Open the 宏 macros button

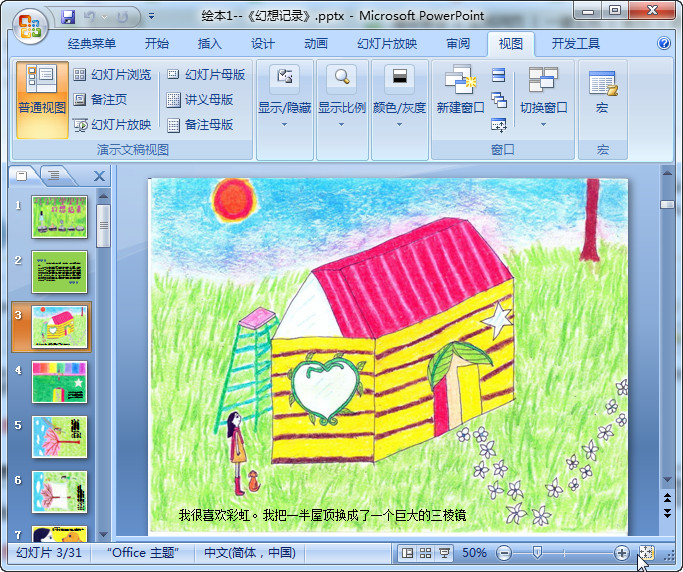603,91
